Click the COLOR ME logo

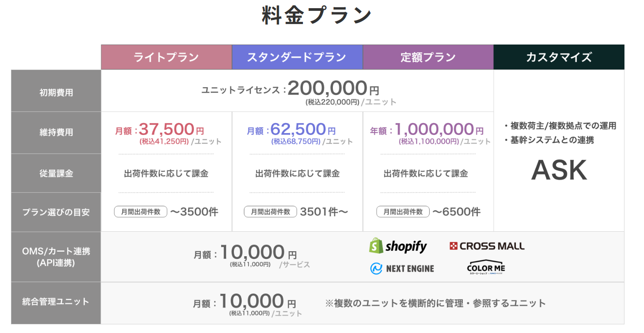click(485, 267)
